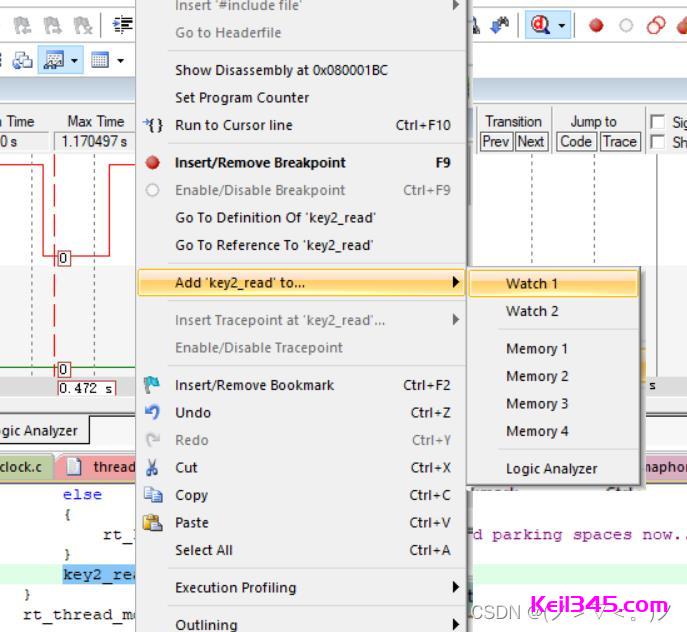The width and height of the screenshot is (687, 632).
Task: Click the Cut scissors icon
Action: 153,467
